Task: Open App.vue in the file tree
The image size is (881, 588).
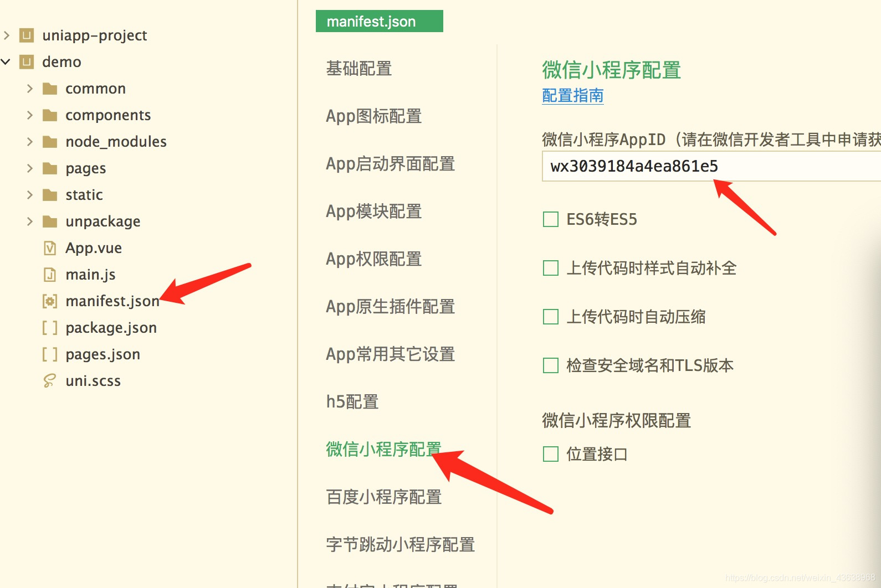Action: pos(94,248)
